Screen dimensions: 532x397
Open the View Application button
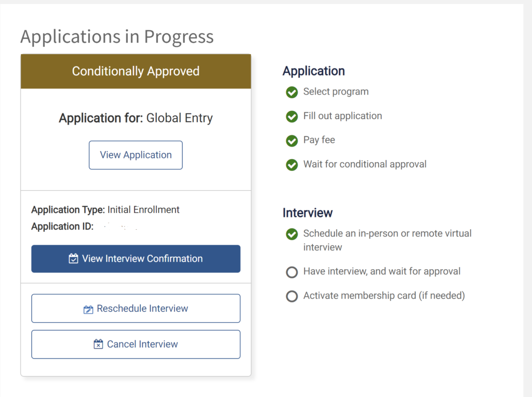tap(136, 155)
